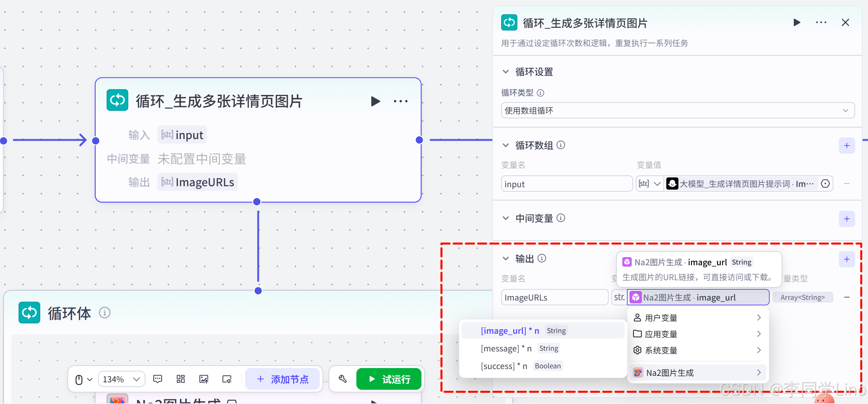Viewport: 868px width, 404px height.
Task: Click the play icon on the canvas loop node
Action: [x=375, y=101]
